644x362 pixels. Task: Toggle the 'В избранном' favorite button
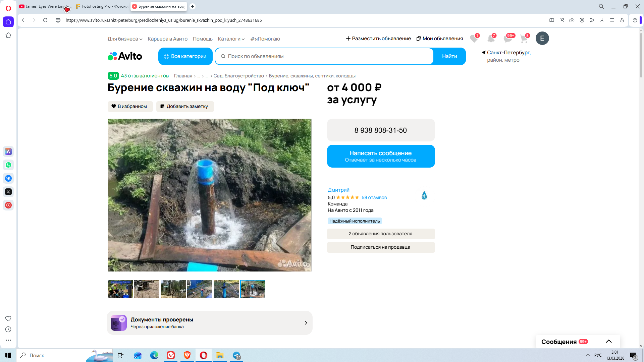point(130,106)
